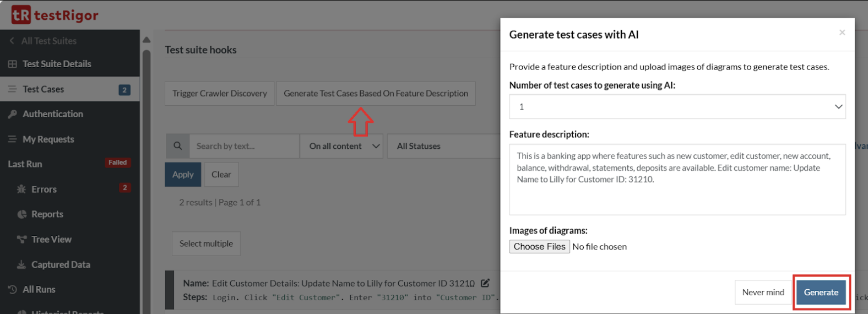The height and width of the screenshot is (314, 868).
Task: Click the search magnifier icon
Action: [177, 146]
